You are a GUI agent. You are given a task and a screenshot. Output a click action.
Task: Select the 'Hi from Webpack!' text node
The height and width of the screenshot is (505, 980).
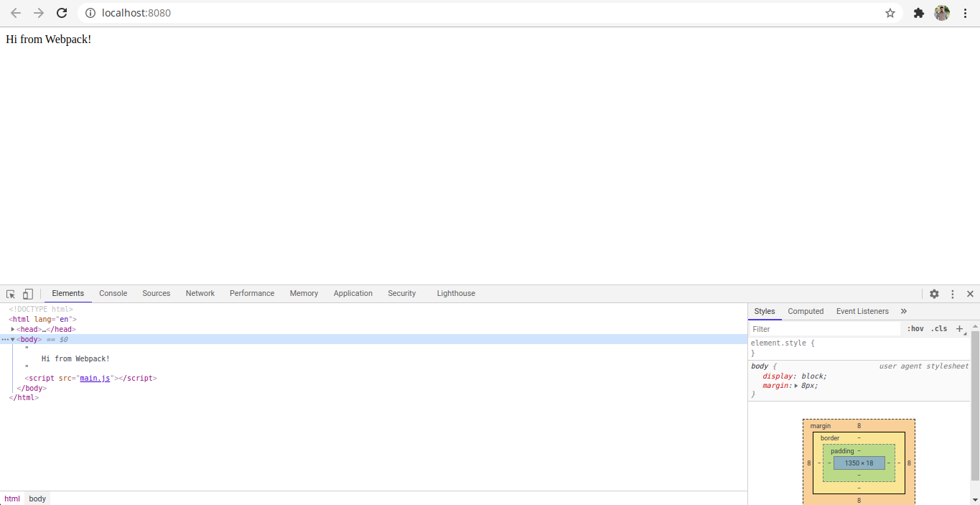click(75, 358)
